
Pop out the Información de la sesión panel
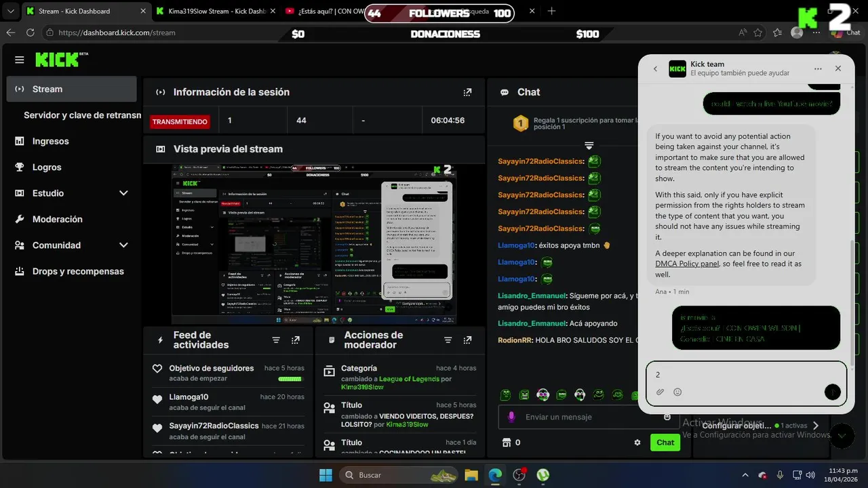pos(467,92)
